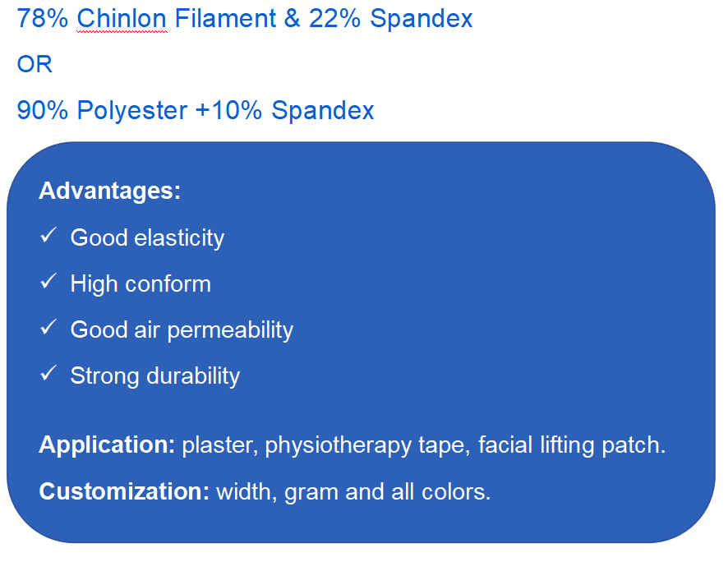Click the checkmark next to High conform
Viewport: 728px width, 562px height.
[48, 283]
